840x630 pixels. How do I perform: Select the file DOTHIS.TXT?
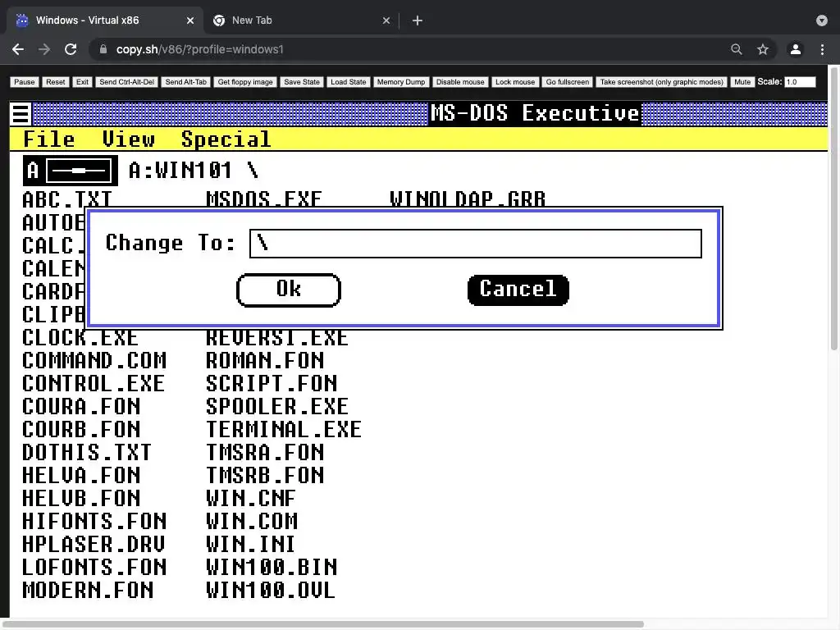[x=87, y=453]
